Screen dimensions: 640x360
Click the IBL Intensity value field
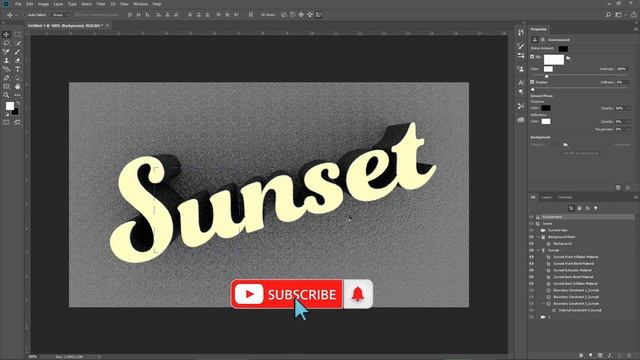[x=622, y=69]
